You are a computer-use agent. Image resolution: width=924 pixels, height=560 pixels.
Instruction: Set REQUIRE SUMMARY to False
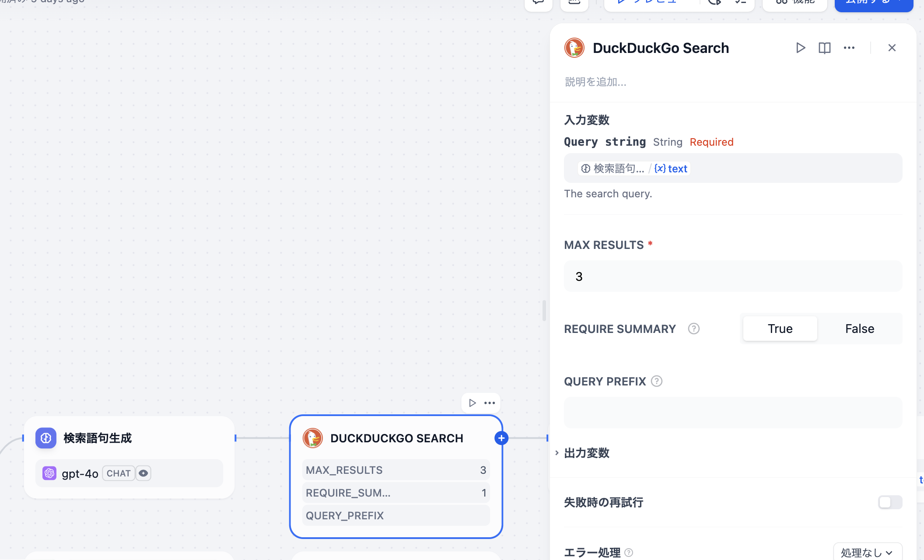point(859,329)
